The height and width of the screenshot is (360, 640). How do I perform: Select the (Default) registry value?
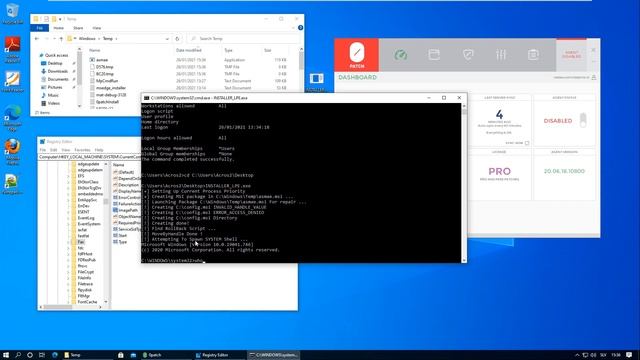click(126, 172)
